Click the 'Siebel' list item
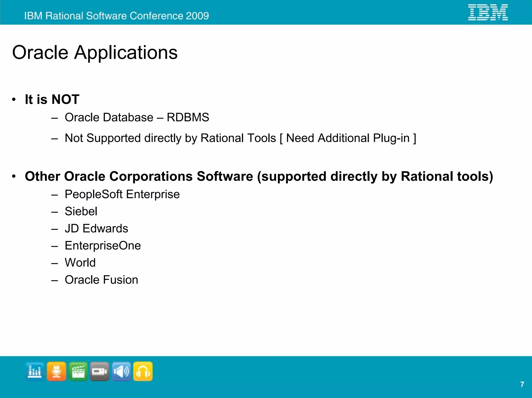The height and width of the screenshot is (398, 532). [x=81, y=211]
